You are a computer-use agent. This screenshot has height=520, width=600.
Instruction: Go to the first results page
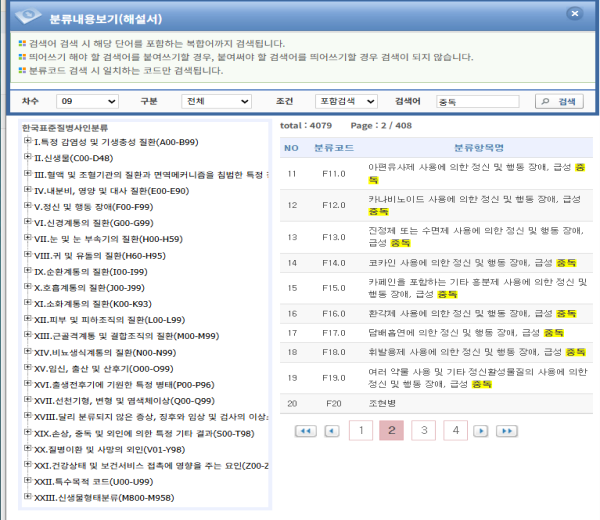pos(305,430)
